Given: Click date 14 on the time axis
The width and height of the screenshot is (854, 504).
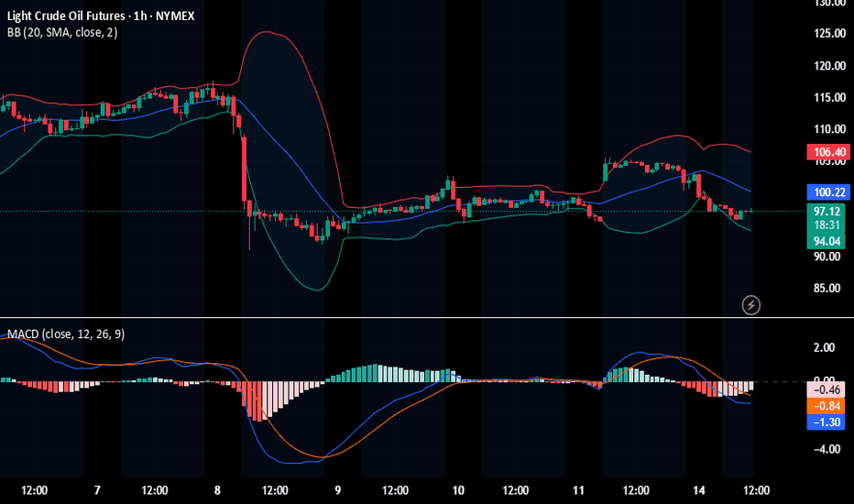Looking at the screenshot, I should [x=698, y=489].
